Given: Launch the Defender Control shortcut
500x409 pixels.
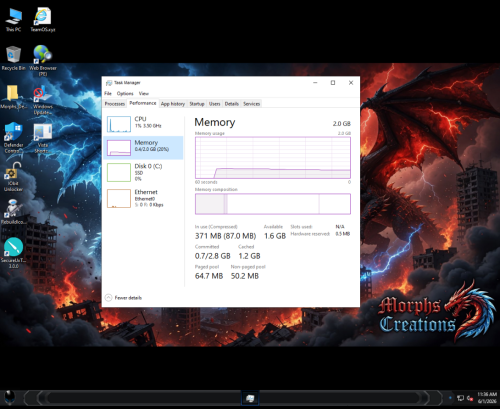Looking at the screenshot, I should click(x=13, y=138).
